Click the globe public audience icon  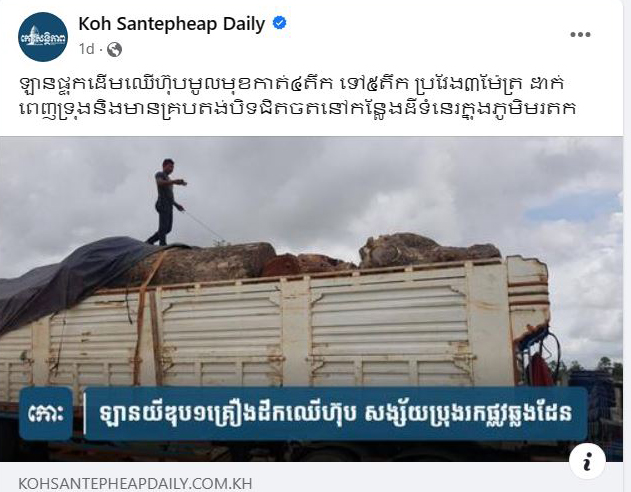(114, 49)
